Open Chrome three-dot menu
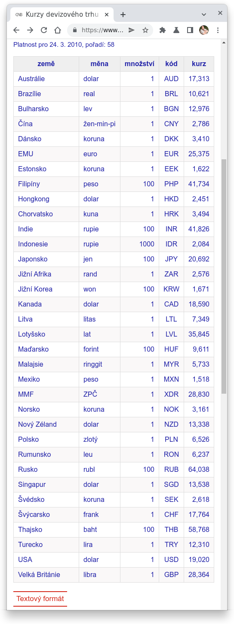Image resolution: width=234 pixels, height=644 pixels. pos(218,30)
